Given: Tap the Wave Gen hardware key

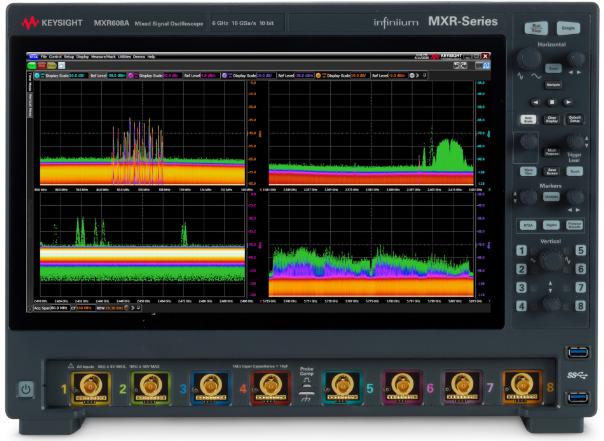Looking at the screenshot, I should [x=528, y=171].
